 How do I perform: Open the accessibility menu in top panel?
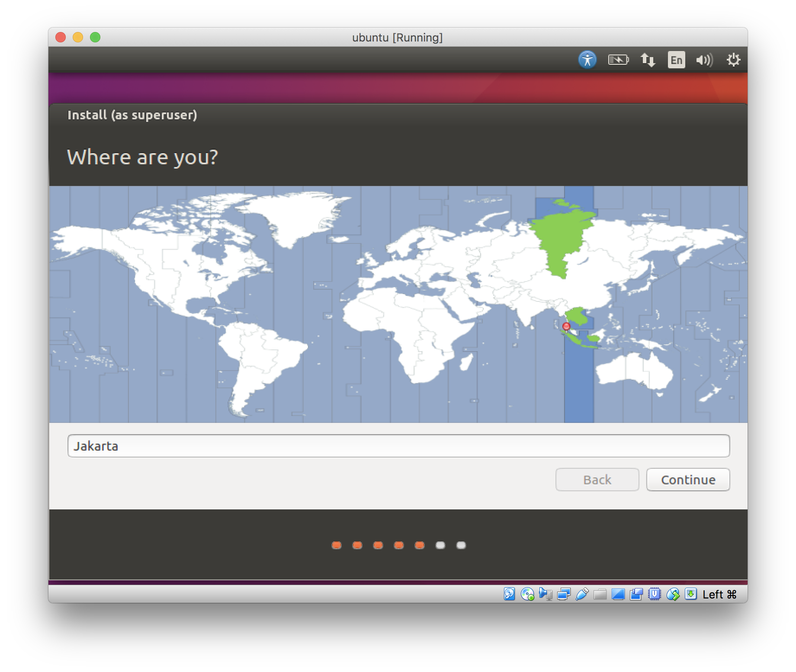pyautogui.click(x=587, y=60)
